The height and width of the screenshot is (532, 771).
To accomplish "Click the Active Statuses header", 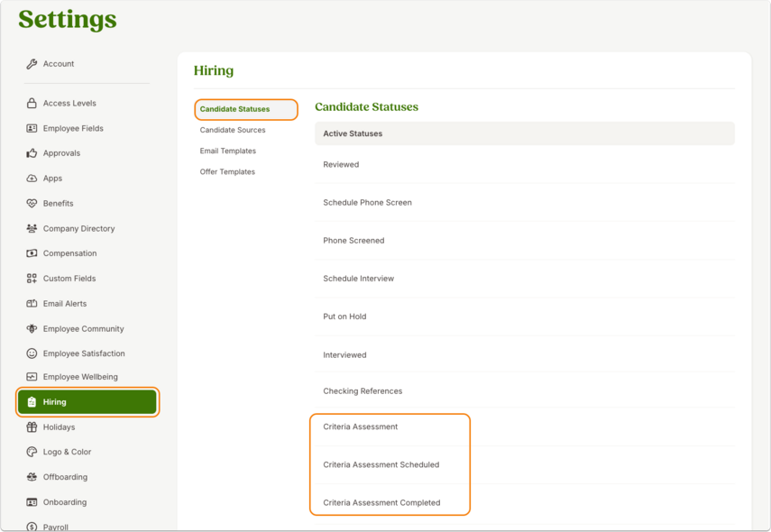I will [x=525, y=133].
